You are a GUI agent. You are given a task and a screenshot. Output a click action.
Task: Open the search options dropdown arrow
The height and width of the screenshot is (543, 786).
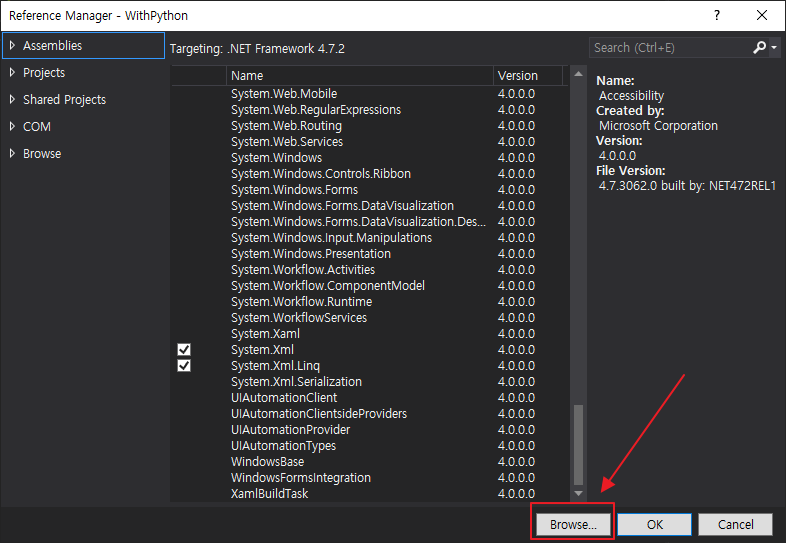click(x=774, y=48)
